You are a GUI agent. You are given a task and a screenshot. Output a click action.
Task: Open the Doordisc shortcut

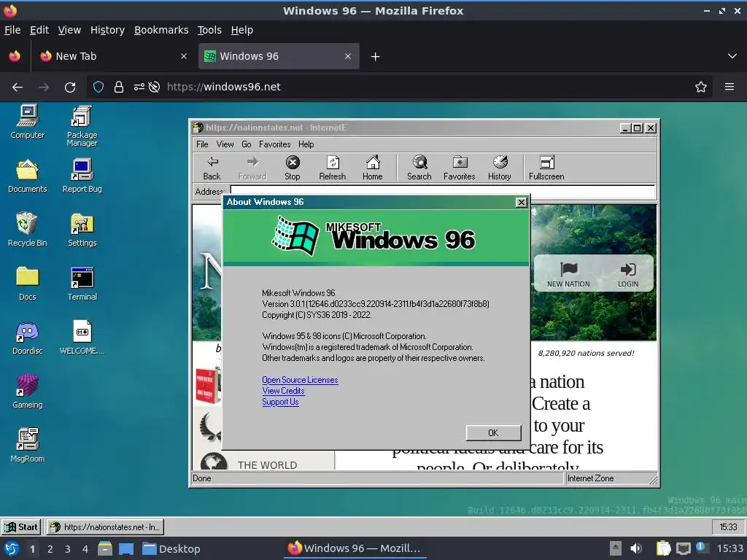(x=28, y=338)
